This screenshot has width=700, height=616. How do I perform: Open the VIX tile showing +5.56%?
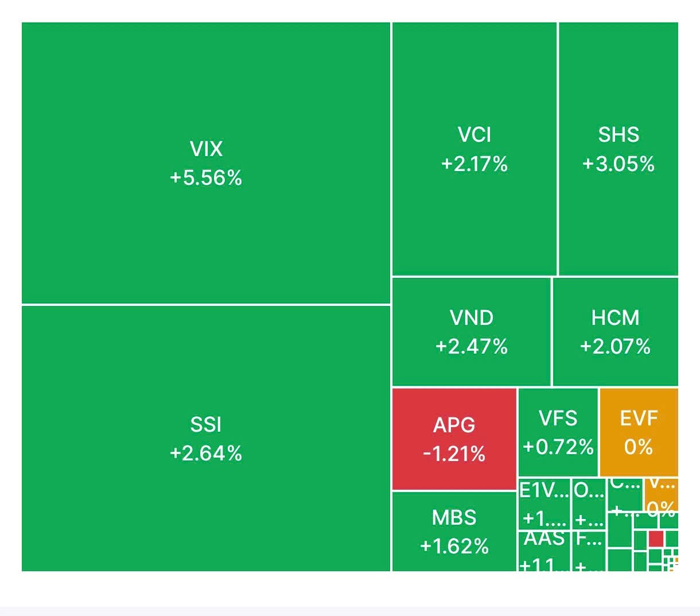[206, 163]
